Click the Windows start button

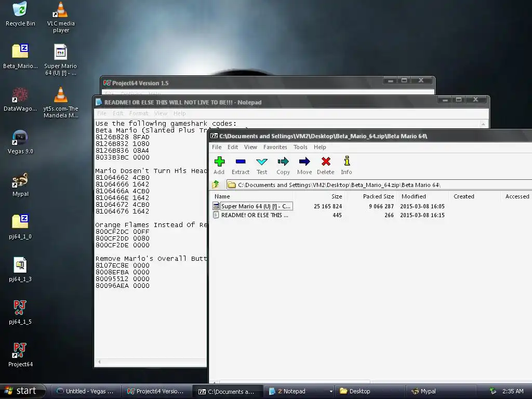pos(22,391)
